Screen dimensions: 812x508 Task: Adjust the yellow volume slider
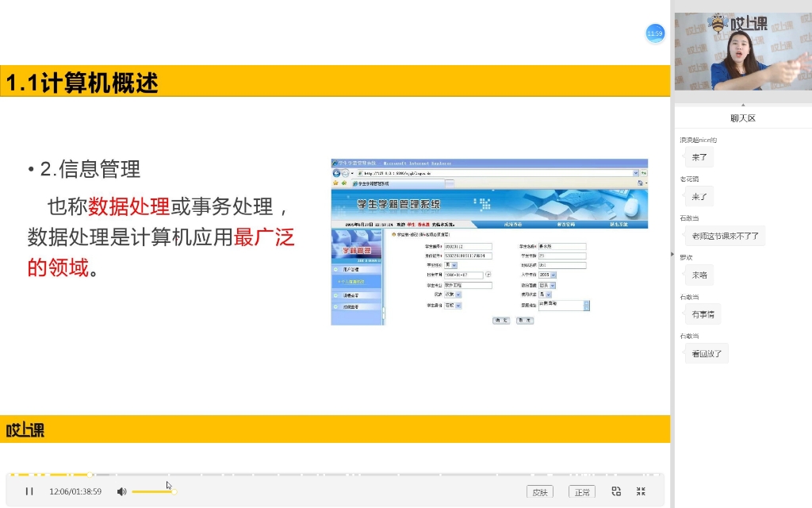point(155,491)
